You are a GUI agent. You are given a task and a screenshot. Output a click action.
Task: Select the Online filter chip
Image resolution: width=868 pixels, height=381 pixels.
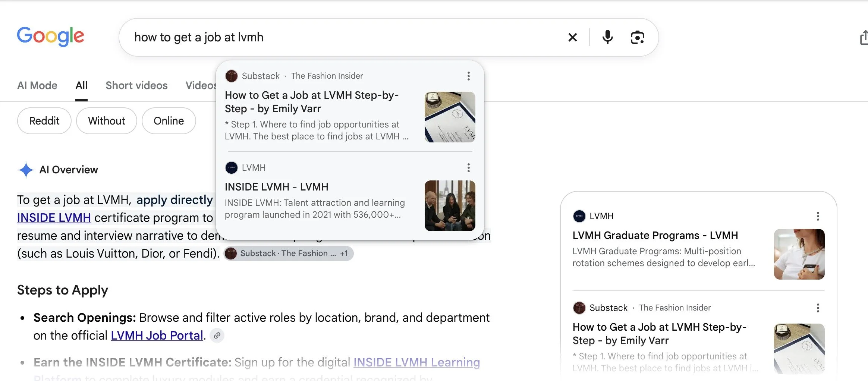[169, 121]
